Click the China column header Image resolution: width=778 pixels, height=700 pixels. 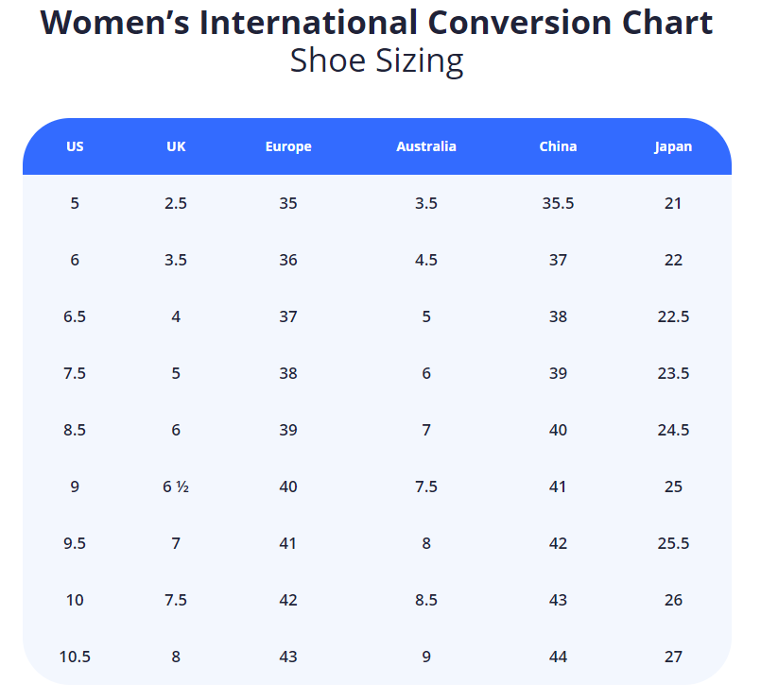point(558,146)
